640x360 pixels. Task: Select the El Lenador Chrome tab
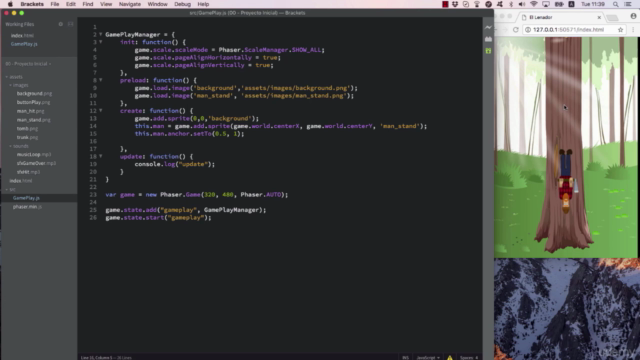(x=561, y=17)
